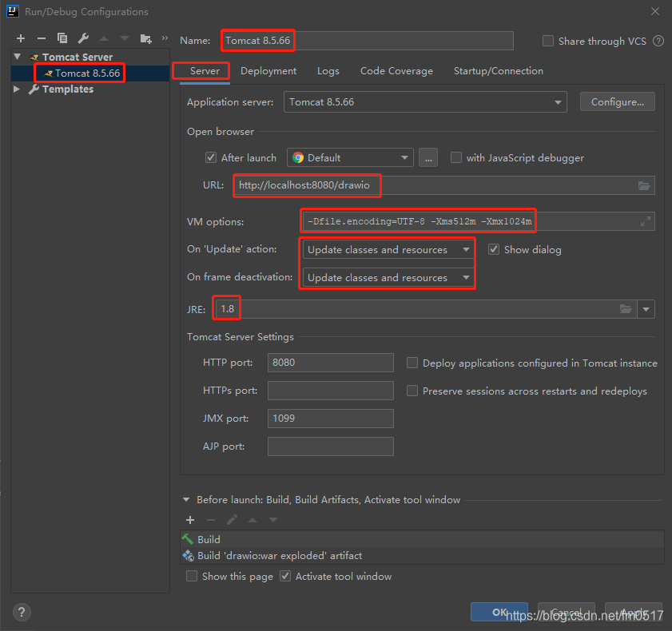Select Build 'drawio:war exploded' artifact task
Screen dimensions: 672x631
point(422,556)
